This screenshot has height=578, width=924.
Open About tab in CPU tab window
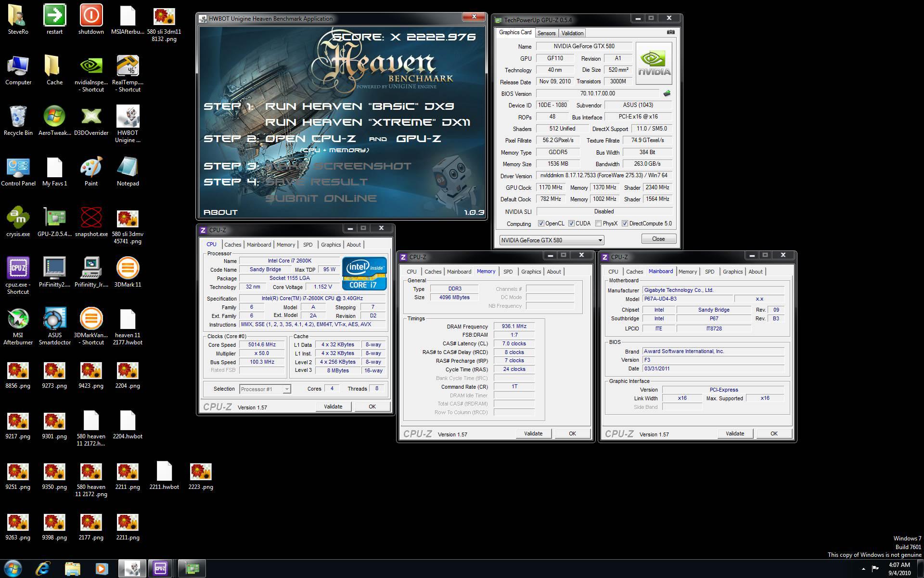354,245
